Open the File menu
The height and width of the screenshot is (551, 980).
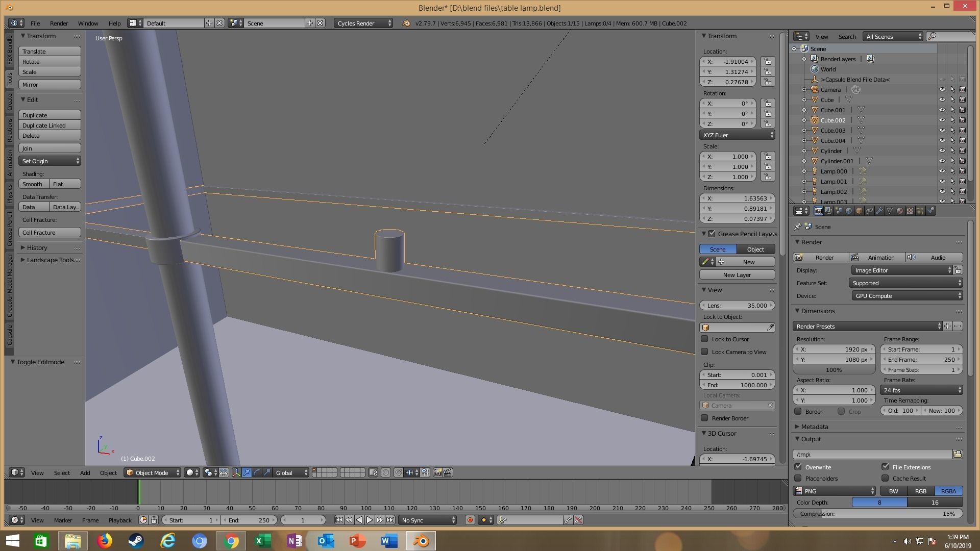(35, 23)
